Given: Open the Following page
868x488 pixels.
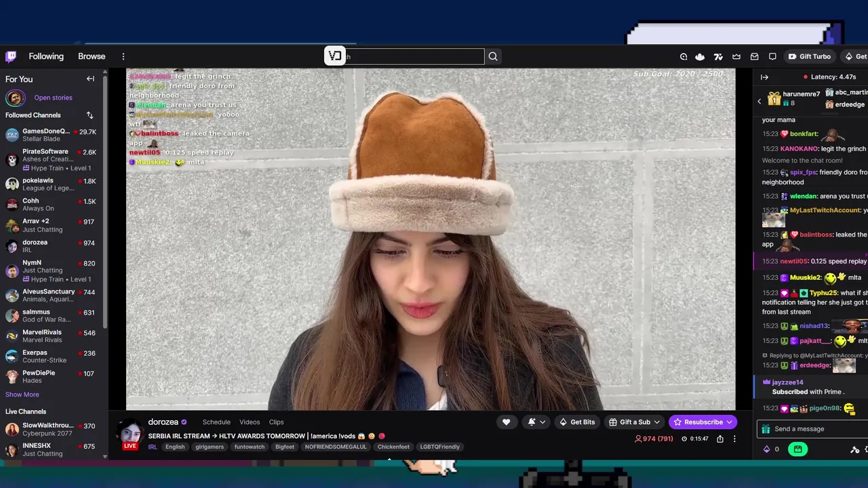Looking at the screenshot, I should click(x=46, y=56).
